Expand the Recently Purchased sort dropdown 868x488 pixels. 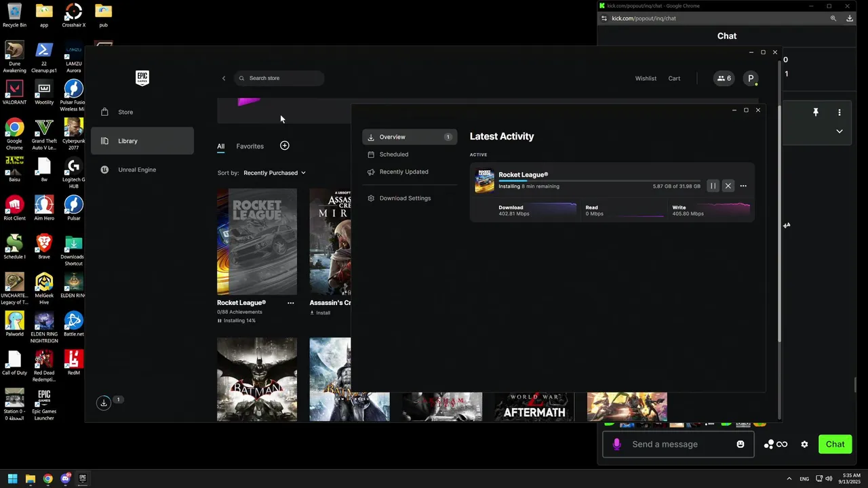point(275,173)
